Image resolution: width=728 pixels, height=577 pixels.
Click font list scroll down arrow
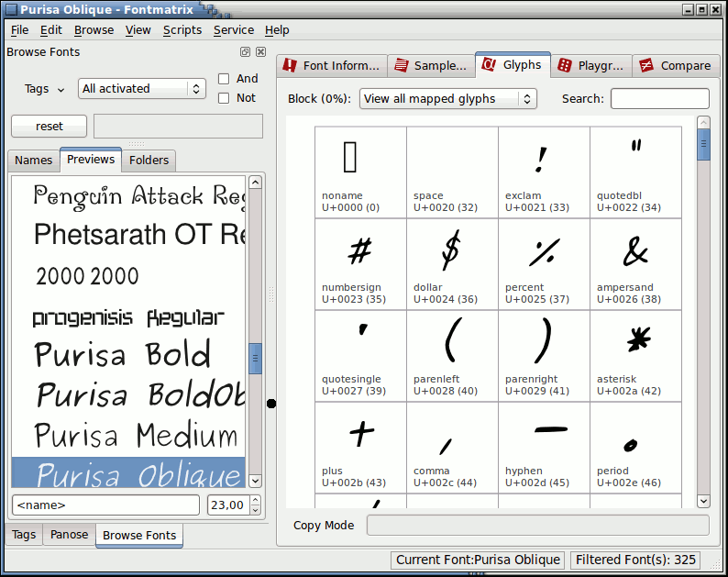coord(255,481)
